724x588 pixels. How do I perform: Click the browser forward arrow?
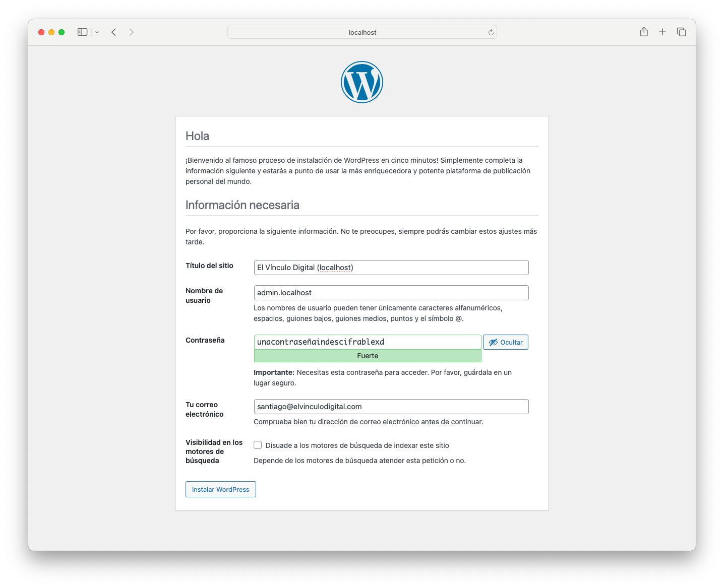pyautogui.click(x=132, y=32)
